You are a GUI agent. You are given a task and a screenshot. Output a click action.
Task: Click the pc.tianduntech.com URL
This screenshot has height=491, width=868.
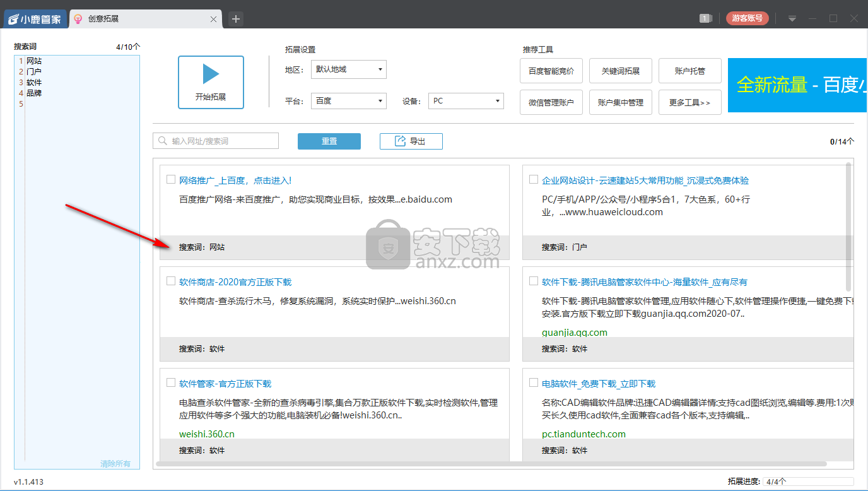pos(584,434)
